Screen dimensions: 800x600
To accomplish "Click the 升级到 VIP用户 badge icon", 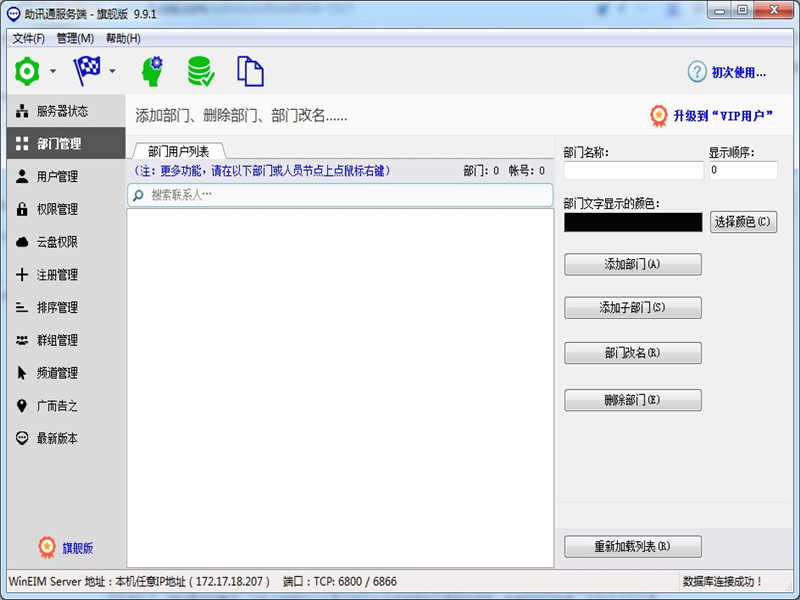I will (658, 116).
